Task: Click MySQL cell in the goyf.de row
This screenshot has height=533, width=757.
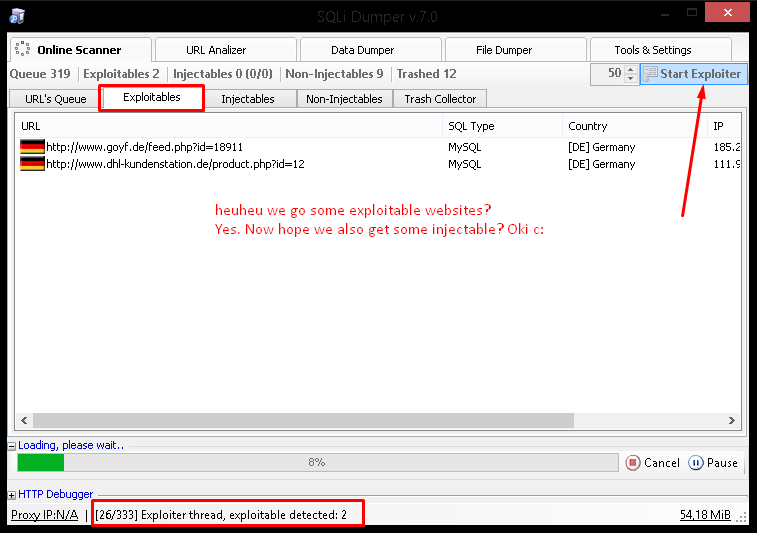Action: click(x=464, y=147)
